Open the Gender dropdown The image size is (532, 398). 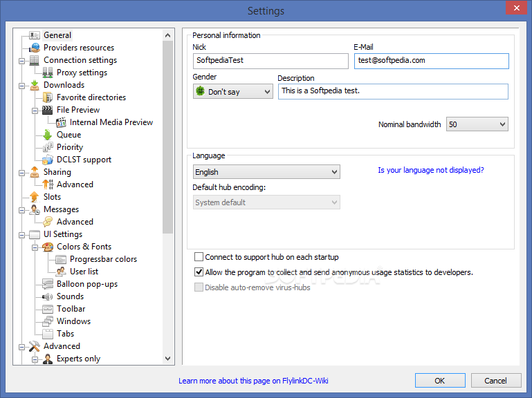232,91
